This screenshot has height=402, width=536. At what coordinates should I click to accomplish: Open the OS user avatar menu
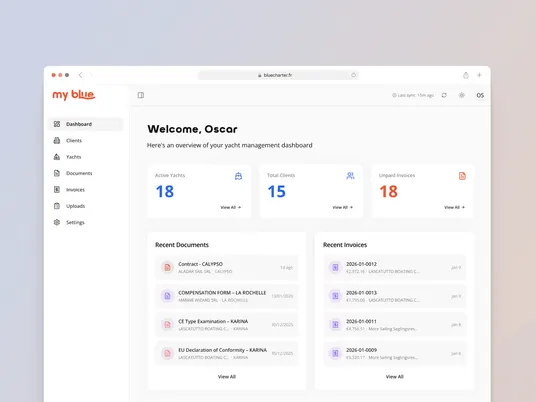[x=480, y=95]
